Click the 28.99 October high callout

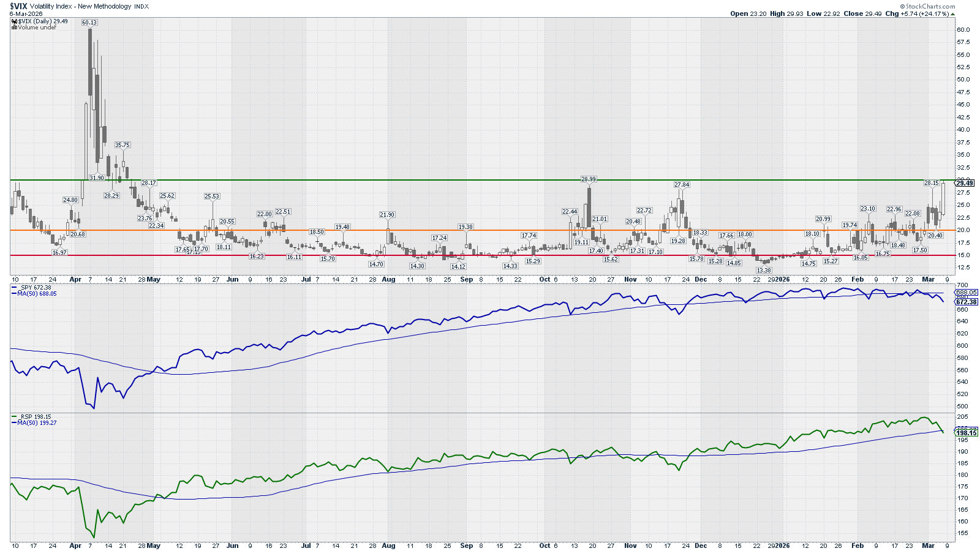(589, 179)
